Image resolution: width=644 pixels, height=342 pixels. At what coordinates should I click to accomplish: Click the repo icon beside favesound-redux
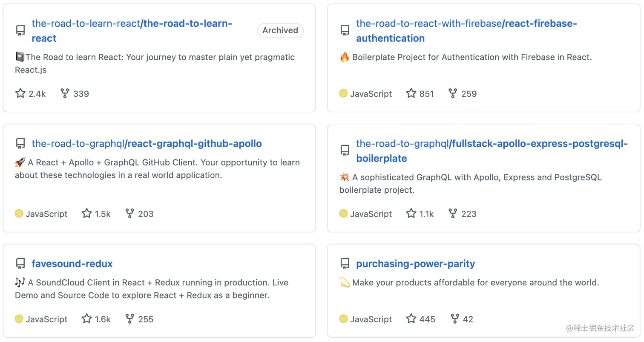[x=20, y=264]
